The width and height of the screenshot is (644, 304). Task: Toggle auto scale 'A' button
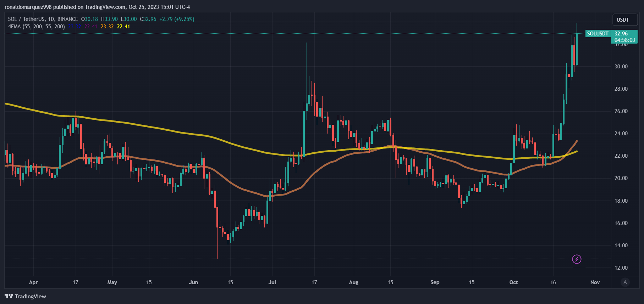click(x=625, y=282)
